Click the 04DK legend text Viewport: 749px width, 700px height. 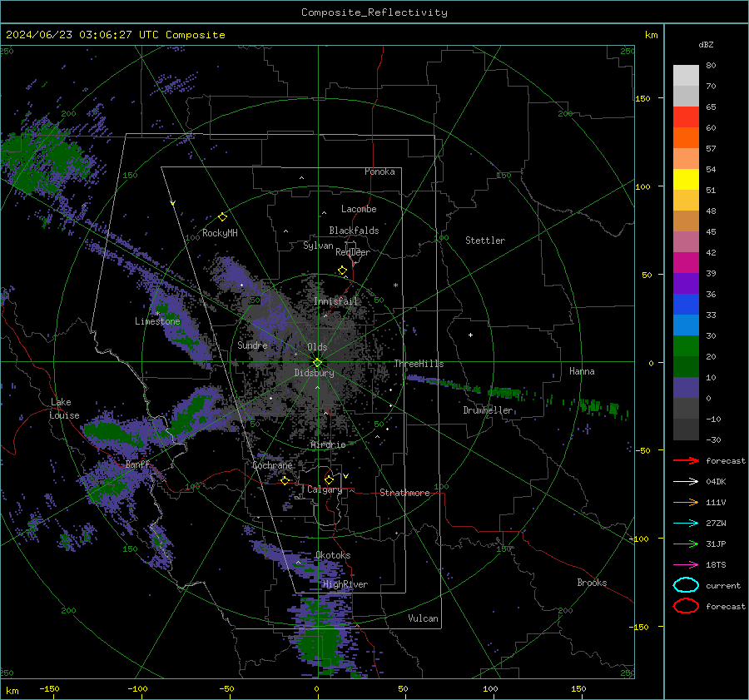coord(716,482)
